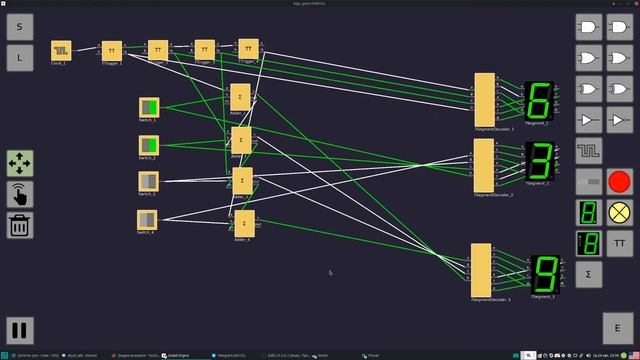Select the trash delete tool
Screen dimensions: 640x360
click(20, 225)
